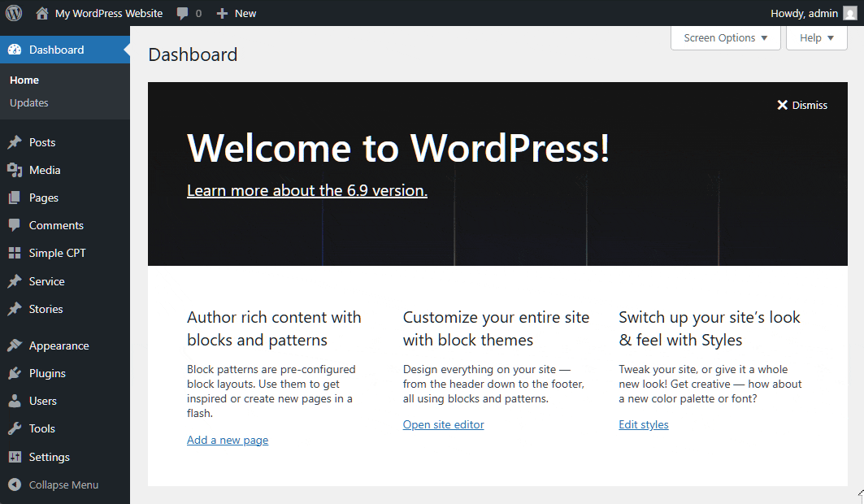Click the Simple CPT grid icon
Viewport: 864px width, 504px height.
pos(15,253)
